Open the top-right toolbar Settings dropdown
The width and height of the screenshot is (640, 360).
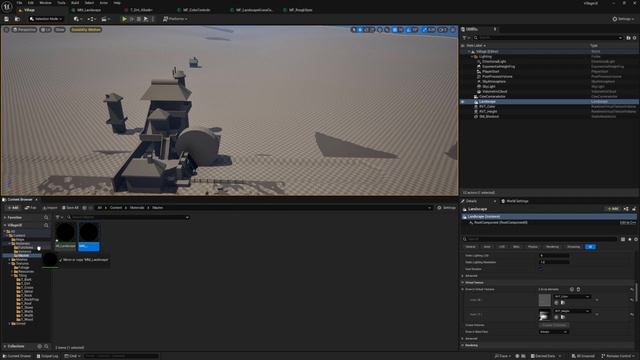623,19
